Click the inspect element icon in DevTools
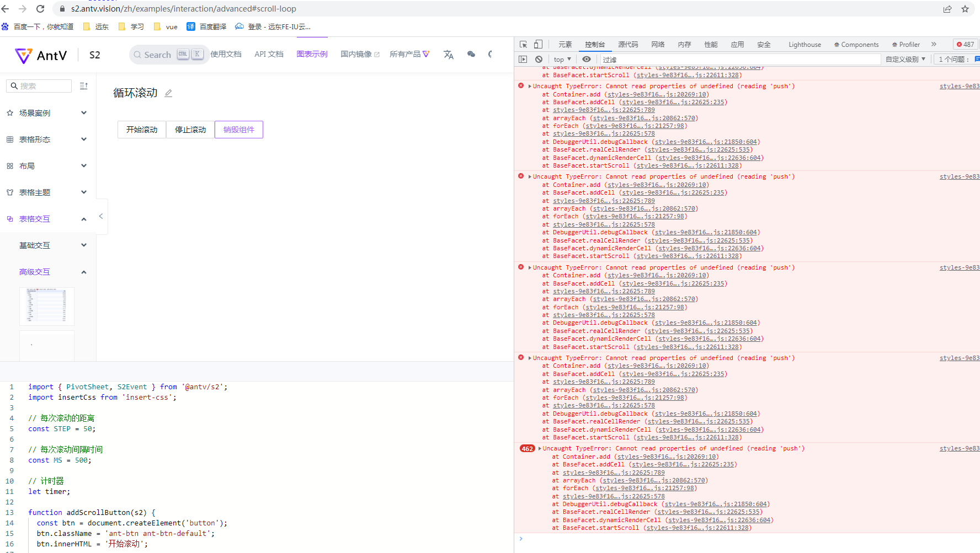 (x=523, y=44)
